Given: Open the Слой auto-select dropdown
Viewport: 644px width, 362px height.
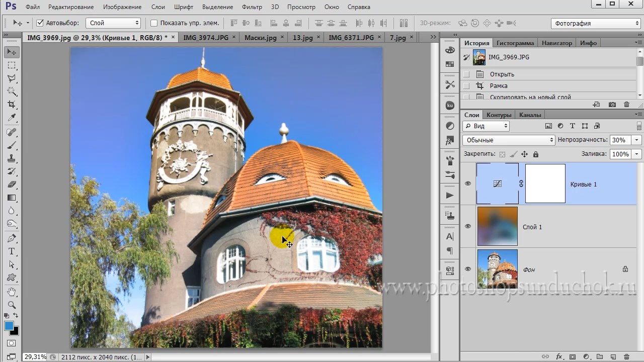Looking at the screenshot, I should 113,23.
